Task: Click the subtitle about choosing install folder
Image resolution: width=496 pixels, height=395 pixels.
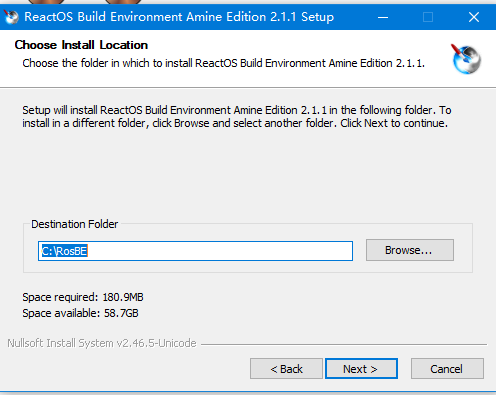Action: pos(223,63)
